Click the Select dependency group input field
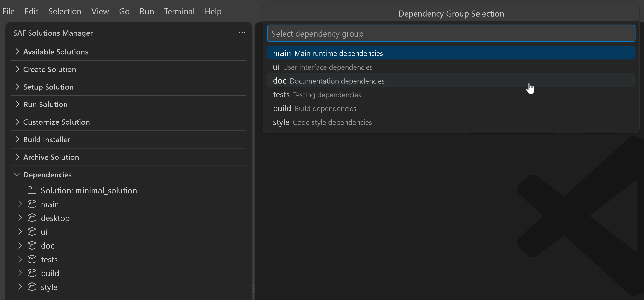Viewport: 644px width, 300px height. coord(451,33)
